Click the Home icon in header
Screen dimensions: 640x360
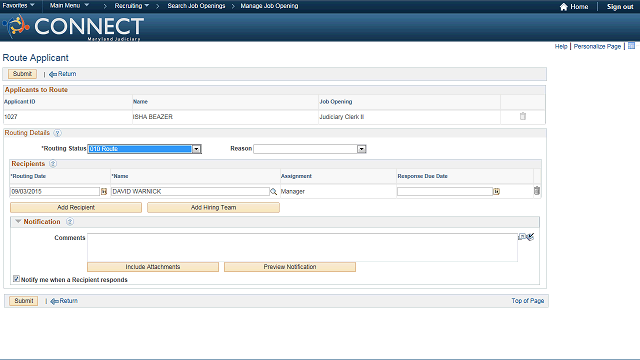tap(564, 7)
